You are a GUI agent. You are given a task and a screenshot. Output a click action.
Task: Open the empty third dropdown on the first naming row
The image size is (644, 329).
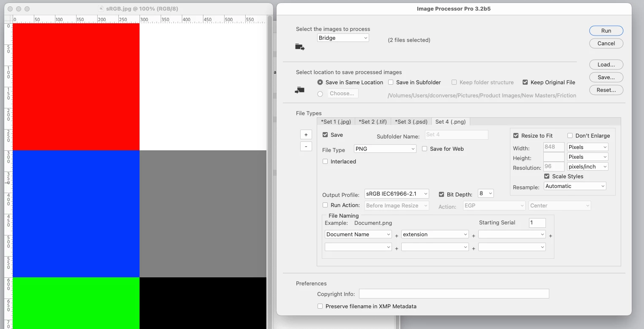tap(512, 234)
